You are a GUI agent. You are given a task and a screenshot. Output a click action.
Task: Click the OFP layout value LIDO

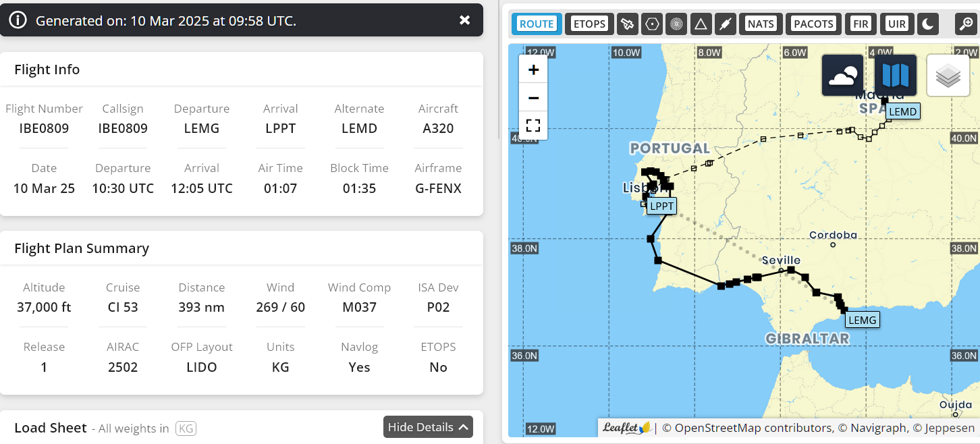pyautogui.click(x=202, y=367)
